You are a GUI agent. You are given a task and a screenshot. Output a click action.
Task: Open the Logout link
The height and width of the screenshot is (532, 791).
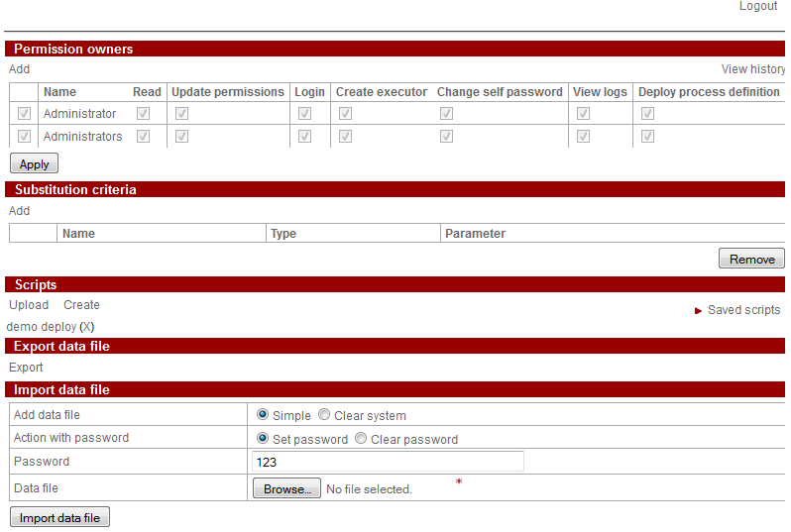758,7
